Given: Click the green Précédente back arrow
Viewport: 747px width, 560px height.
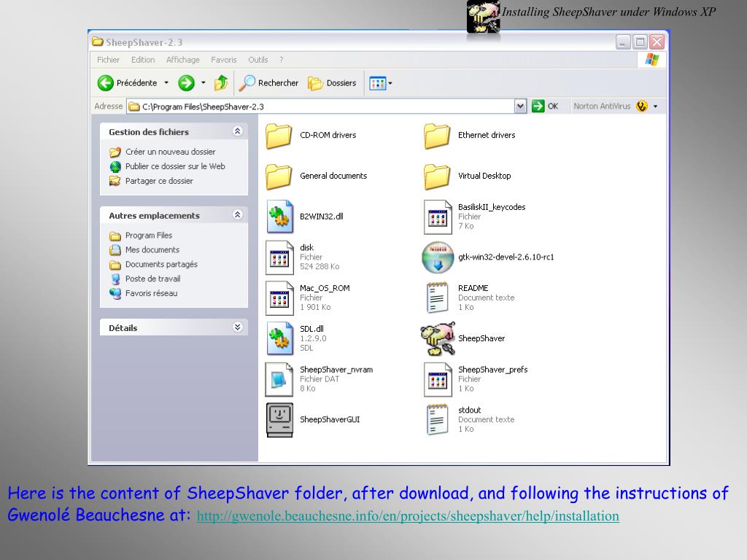Looking at the screenshot, I should (x=105, y=83).
